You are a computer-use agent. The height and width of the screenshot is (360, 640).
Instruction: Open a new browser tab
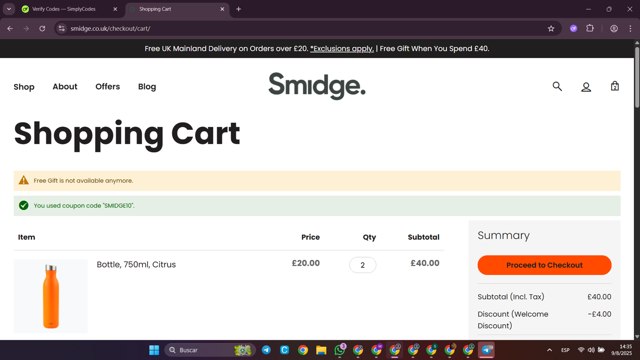(x=238, y=9)
